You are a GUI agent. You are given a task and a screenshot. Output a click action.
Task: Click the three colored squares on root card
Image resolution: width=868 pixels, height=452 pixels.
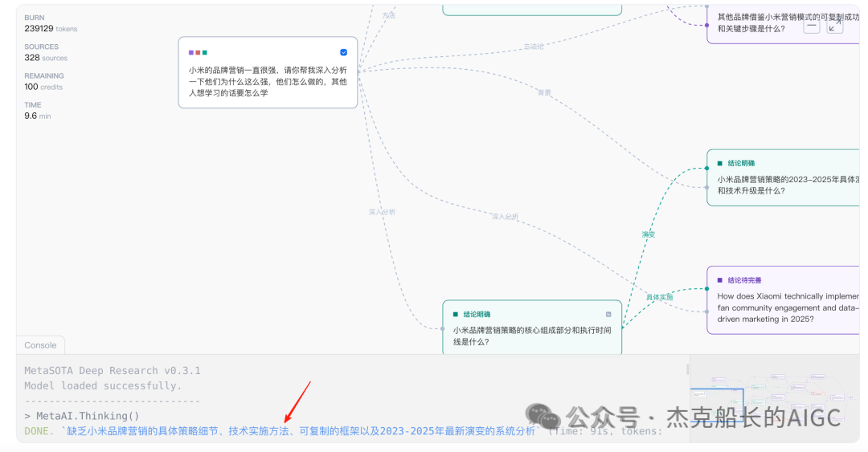[198, 52]
